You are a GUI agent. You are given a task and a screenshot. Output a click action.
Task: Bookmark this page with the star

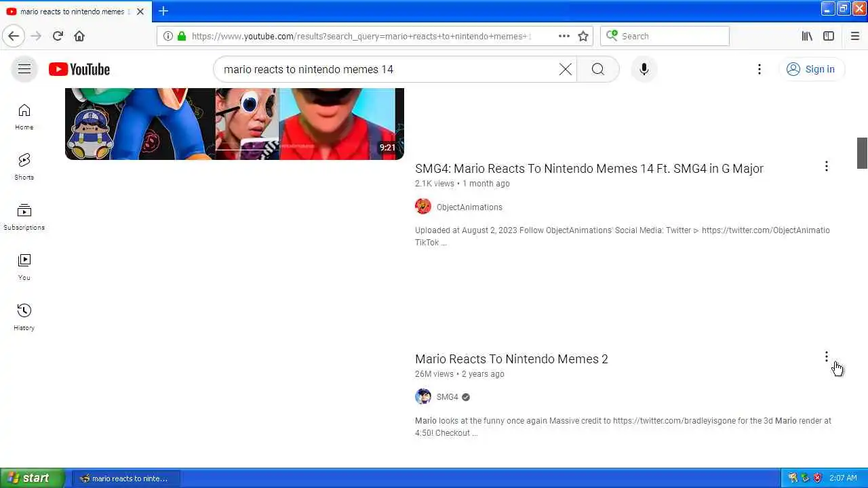pyautogui.click(x=583, y=36)
